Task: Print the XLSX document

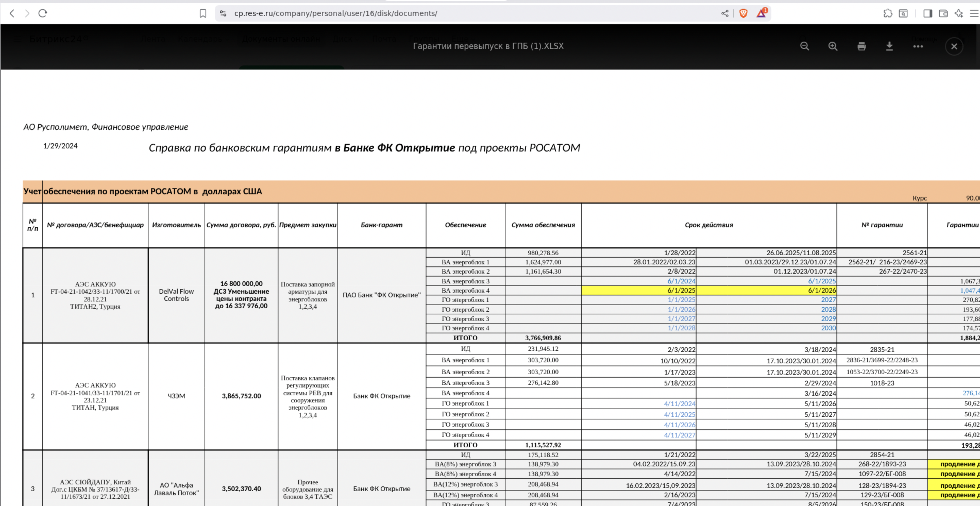Action: click(861, 46)
